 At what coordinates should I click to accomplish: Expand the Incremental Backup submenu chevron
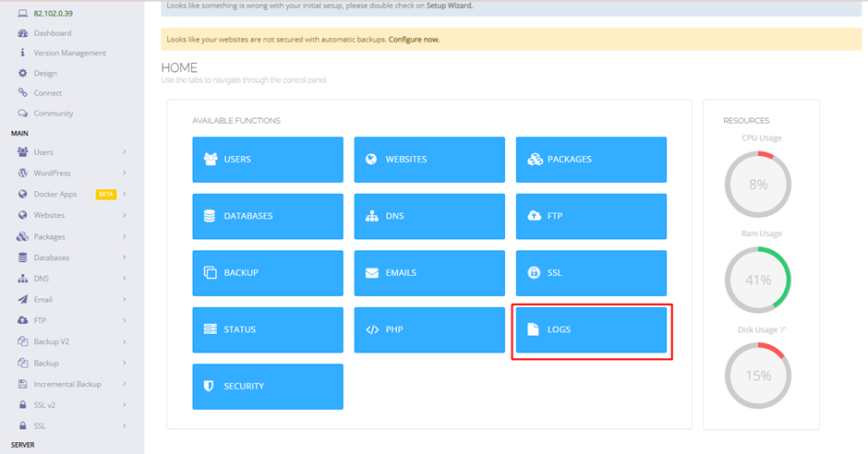(x=124, y=384)
